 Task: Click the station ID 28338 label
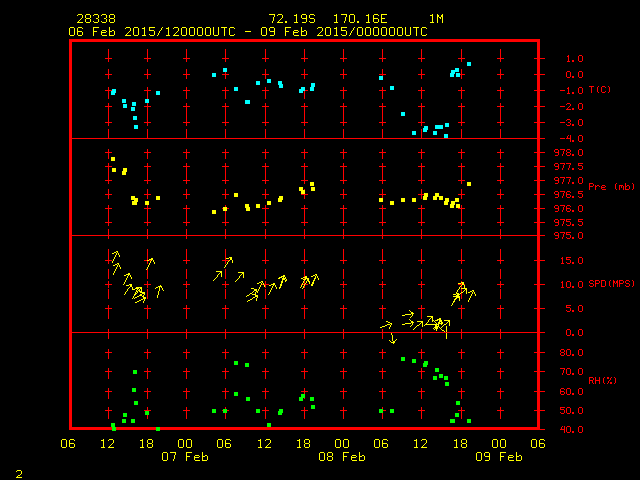pyautogui.click(x=95, y=19)
